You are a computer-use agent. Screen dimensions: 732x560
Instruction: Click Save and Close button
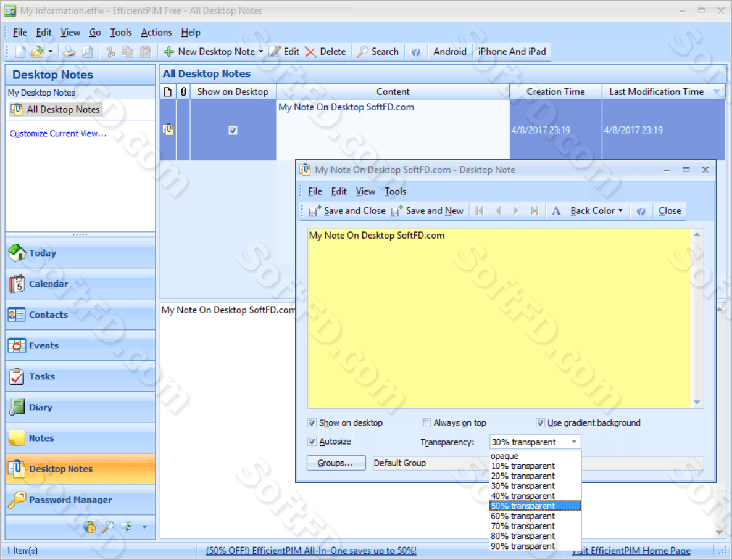347,211
